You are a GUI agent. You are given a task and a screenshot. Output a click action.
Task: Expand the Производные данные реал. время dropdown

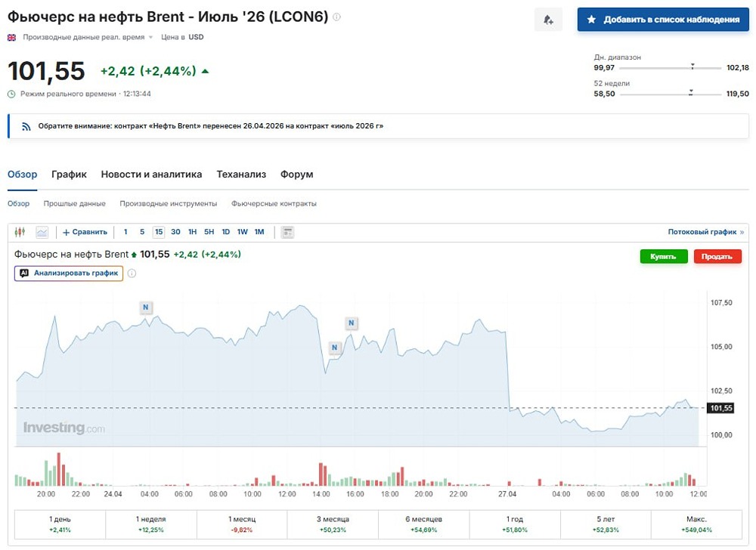pyautogui.click(x=150, y=37)
